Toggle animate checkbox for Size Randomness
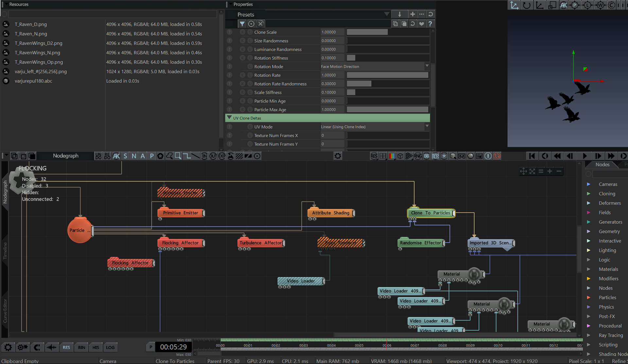 coord(242,41)
